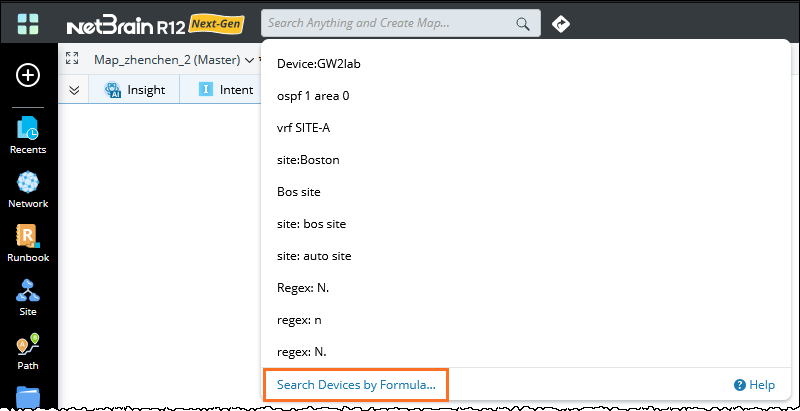The width and height of the screenshot is (800, 411).
Task: Choose the site:Boston search suggestion
Action: point(308,159)
